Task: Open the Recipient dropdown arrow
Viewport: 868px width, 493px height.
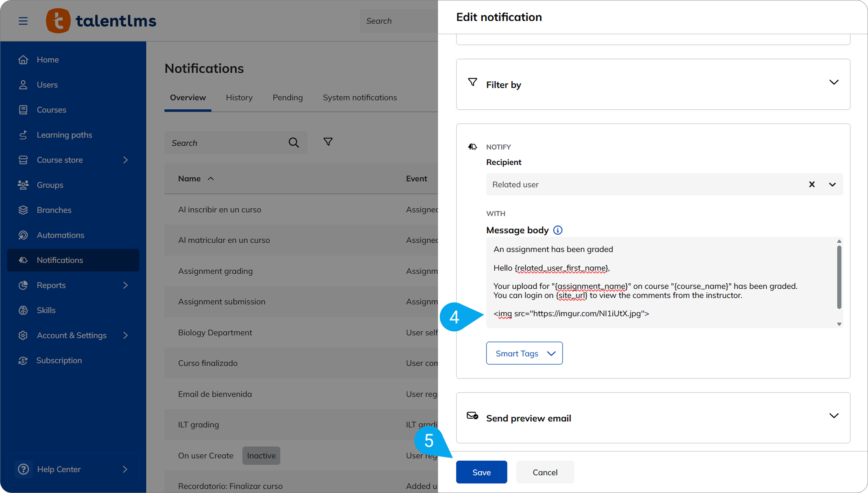Action: click(x=832, y=184)
